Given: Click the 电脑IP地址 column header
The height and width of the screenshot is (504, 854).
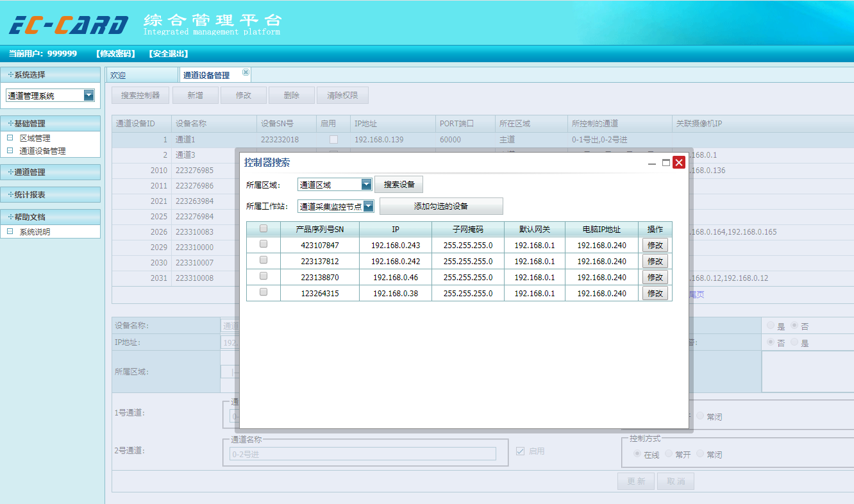Looking at the screenshot, I should pos(601,229).
